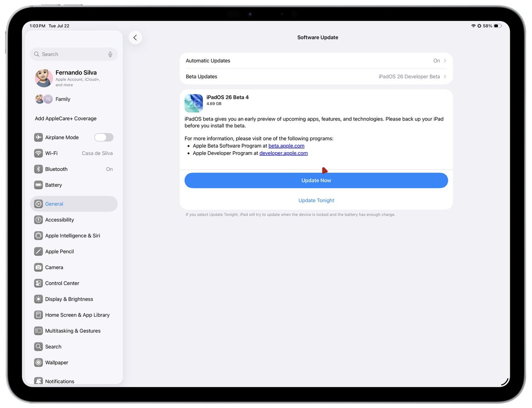This screenshot has width=532, height=408.
Task: Select General in the sidebar
Action: [74, 204]
